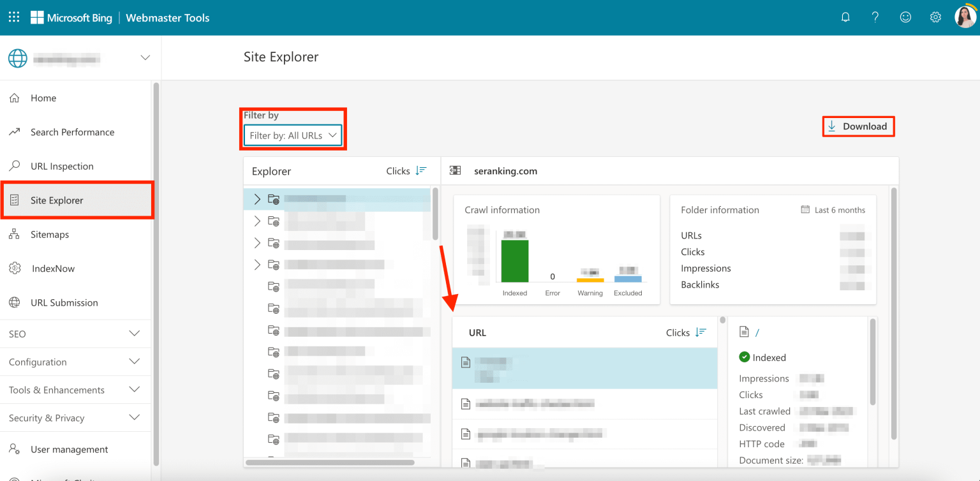This screenshot has width=980, height=481.
Task: Click the Webmaster Tools header link
Action: pos(167,17)
